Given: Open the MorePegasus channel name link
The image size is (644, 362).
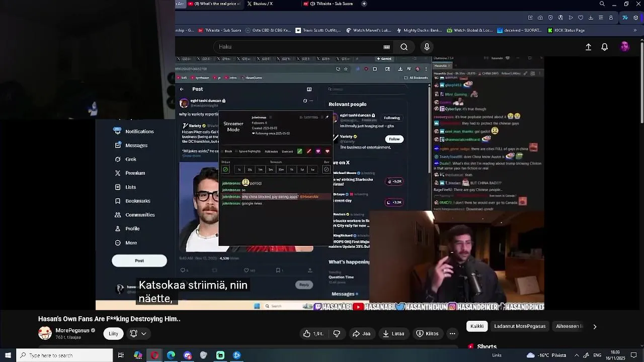Looking at the screenshot, I should [x=72, y=330].
